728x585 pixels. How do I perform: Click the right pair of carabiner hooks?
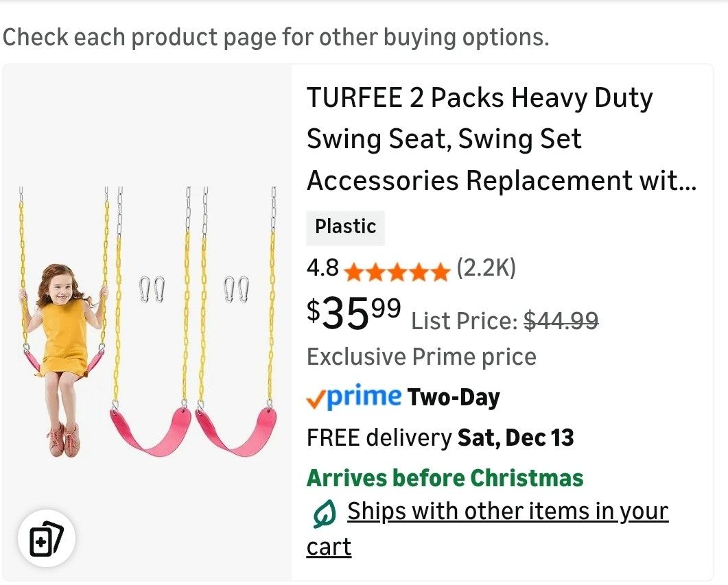pyautogui.click(x=236, y=289)
